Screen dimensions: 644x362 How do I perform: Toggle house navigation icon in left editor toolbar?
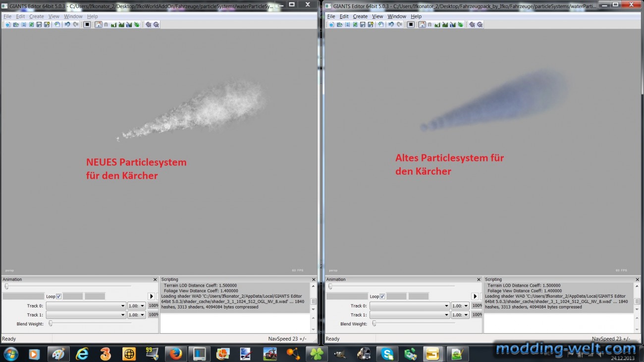(x=99, y=24)
